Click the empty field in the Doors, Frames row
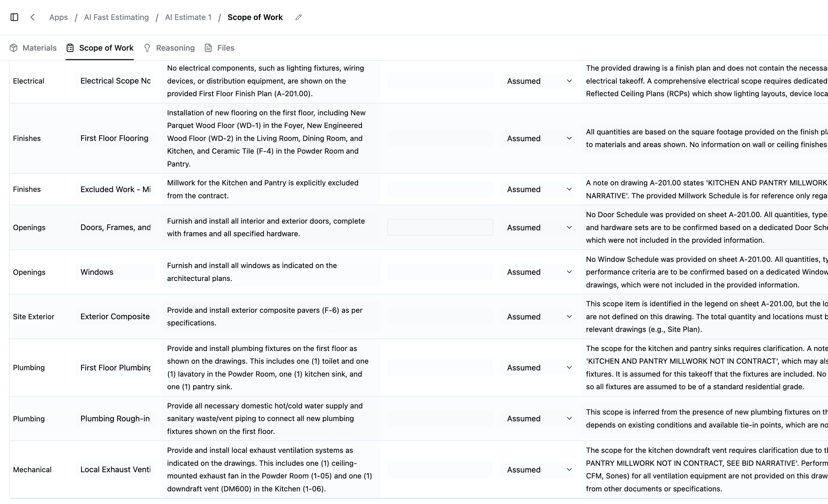 (440, 227)
